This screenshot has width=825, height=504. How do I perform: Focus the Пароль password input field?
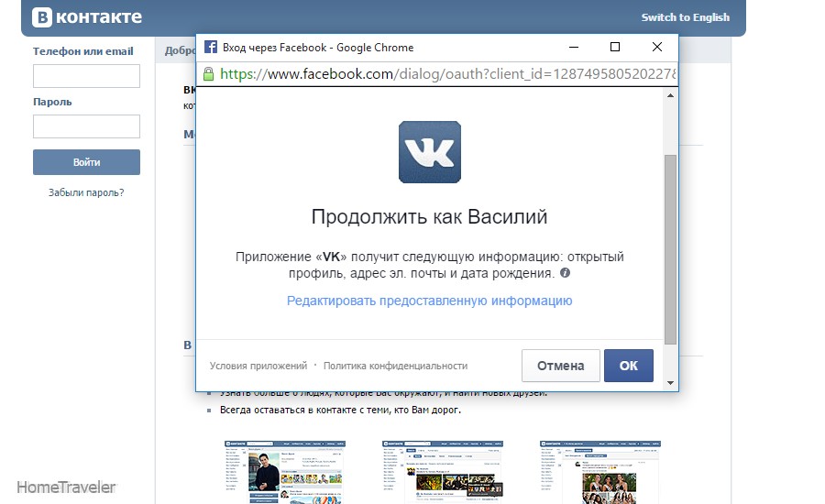point(86,126)
